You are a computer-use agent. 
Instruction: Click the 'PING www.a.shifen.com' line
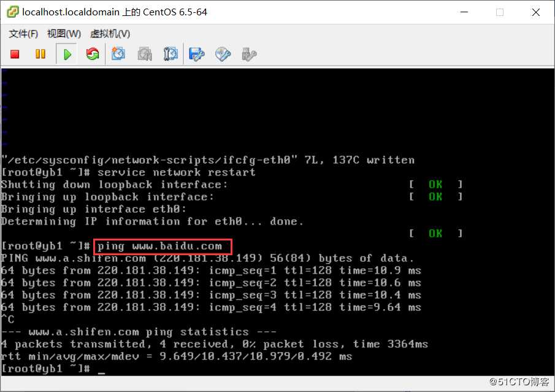click(x=207, y=258)
